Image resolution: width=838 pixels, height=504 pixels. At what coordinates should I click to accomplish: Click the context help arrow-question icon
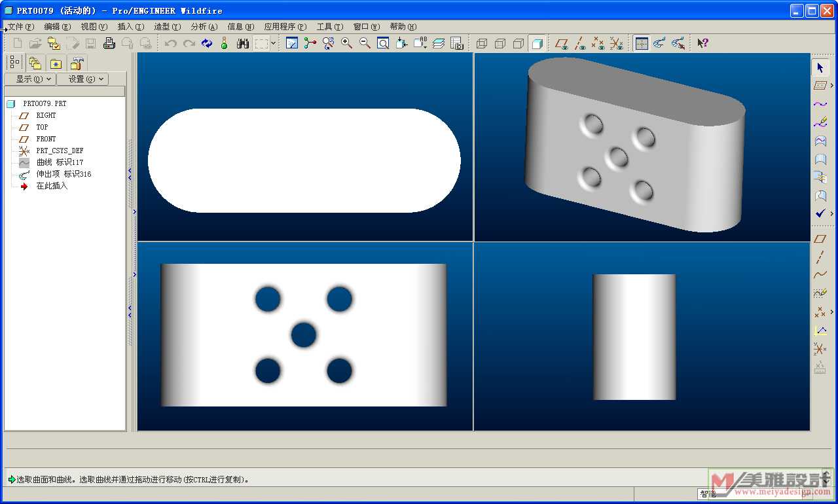pyautogui.click(x=702, y=43)
